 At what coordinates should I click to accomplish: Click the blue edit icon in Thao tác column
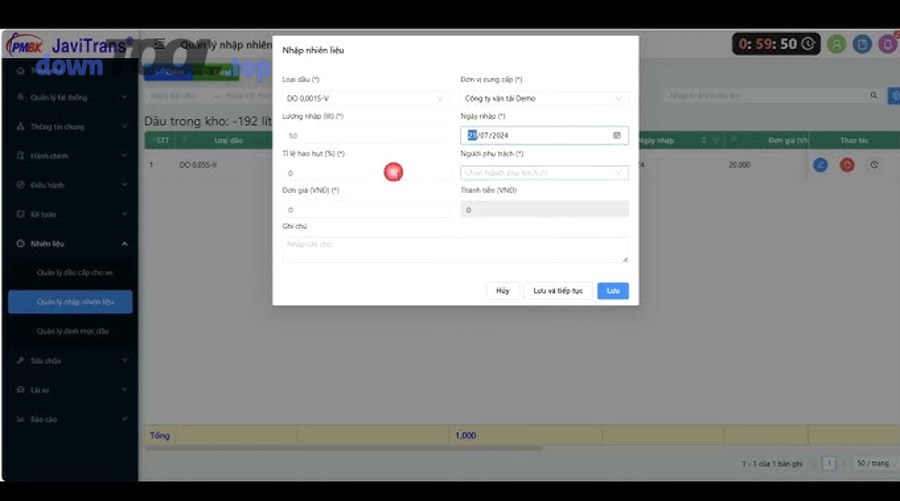[820, 165]
